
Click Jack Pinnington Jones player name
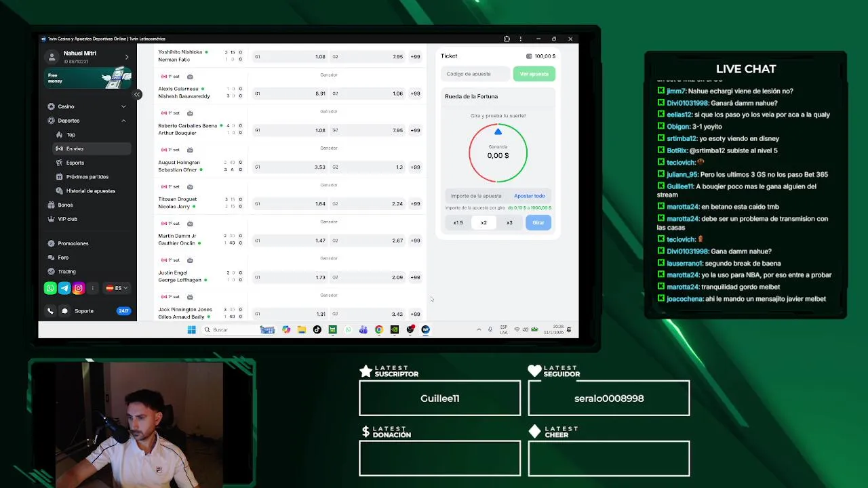[x=185, y=310]
